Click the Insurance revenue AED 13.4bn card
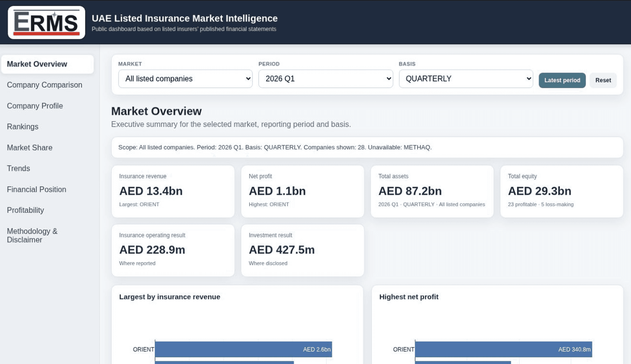Image resolution: width=631 pixels, height=364 pixels. [173, 191]
